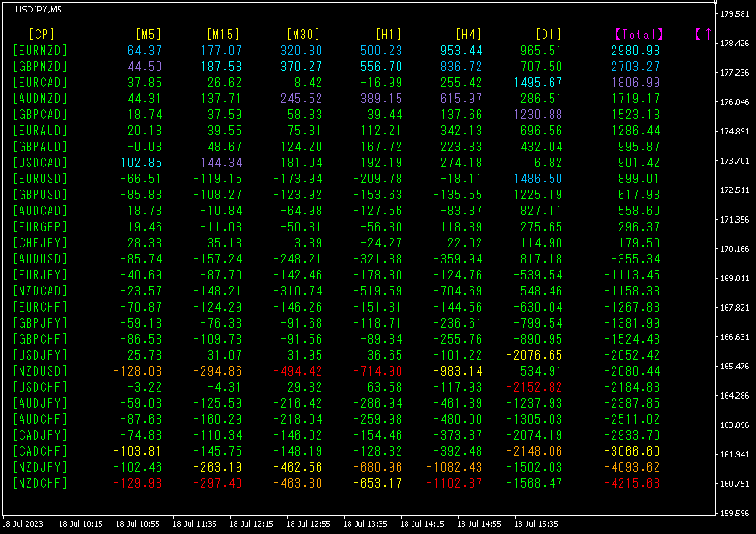756x534 pixels.
Task: Click time axis label 18 Jul 15:35
Action: click(x=535, y=524)
